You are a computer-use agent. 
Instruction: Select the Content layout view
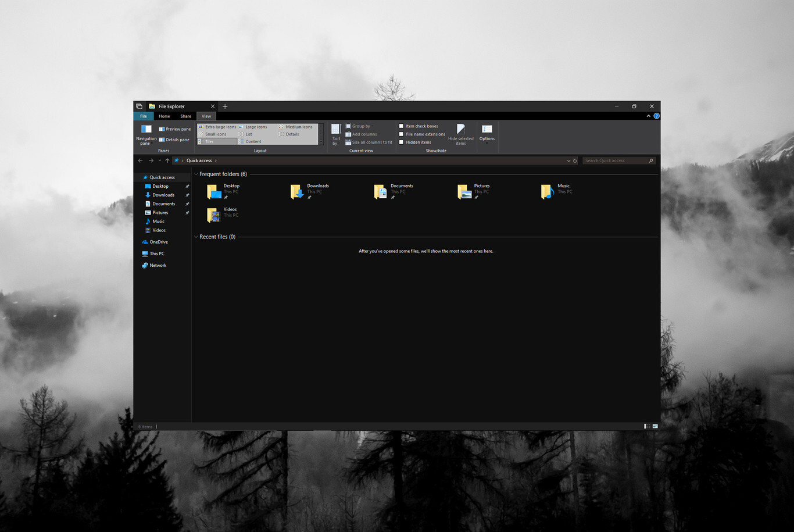pyautogui.click(x=254, y=141)
